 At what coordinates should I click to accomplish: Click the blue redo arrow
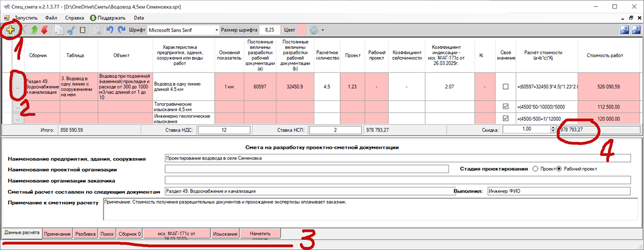click(121, 30)
